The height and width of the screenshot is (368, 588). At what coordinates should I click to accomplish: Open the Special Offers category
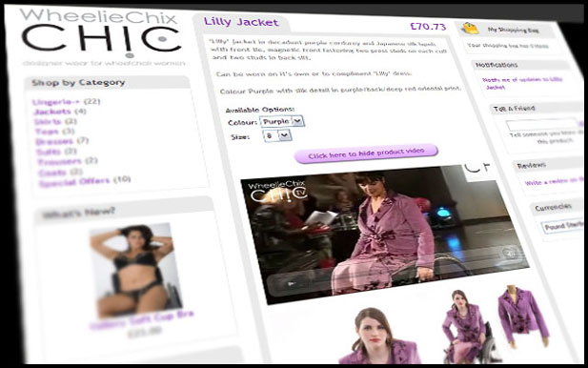point(74,182)
